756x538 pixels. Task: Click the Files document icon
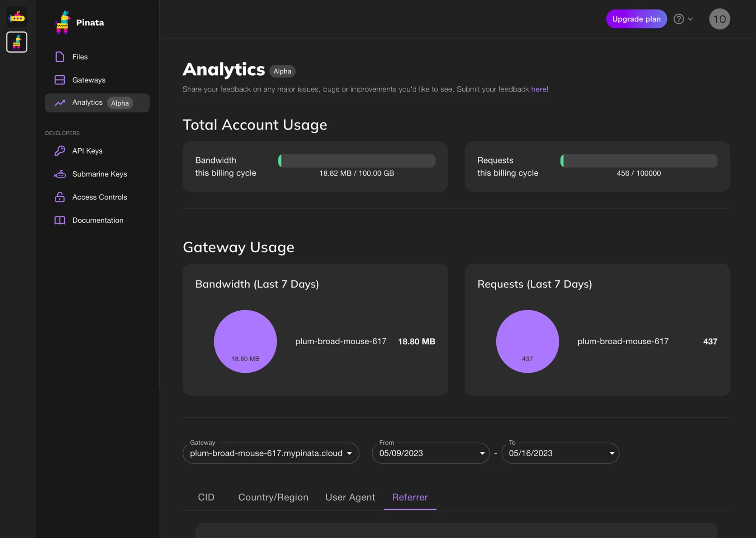coord(60,57)
